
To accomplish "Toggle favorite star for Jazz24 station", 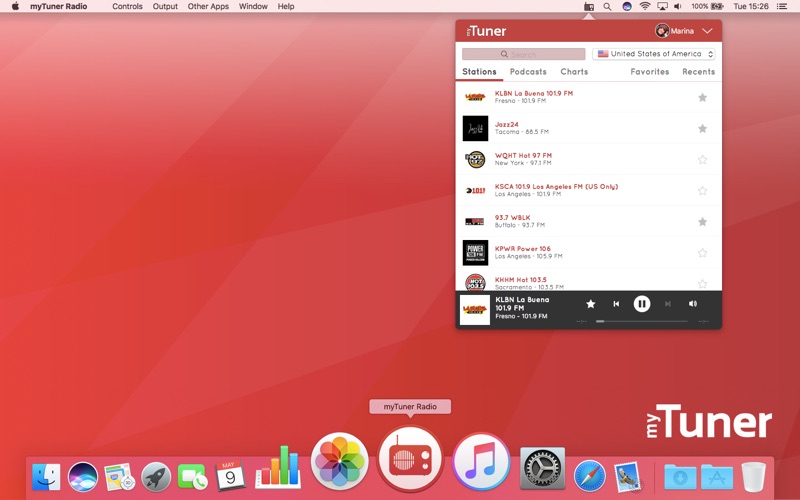I will [x=703, y=129].
